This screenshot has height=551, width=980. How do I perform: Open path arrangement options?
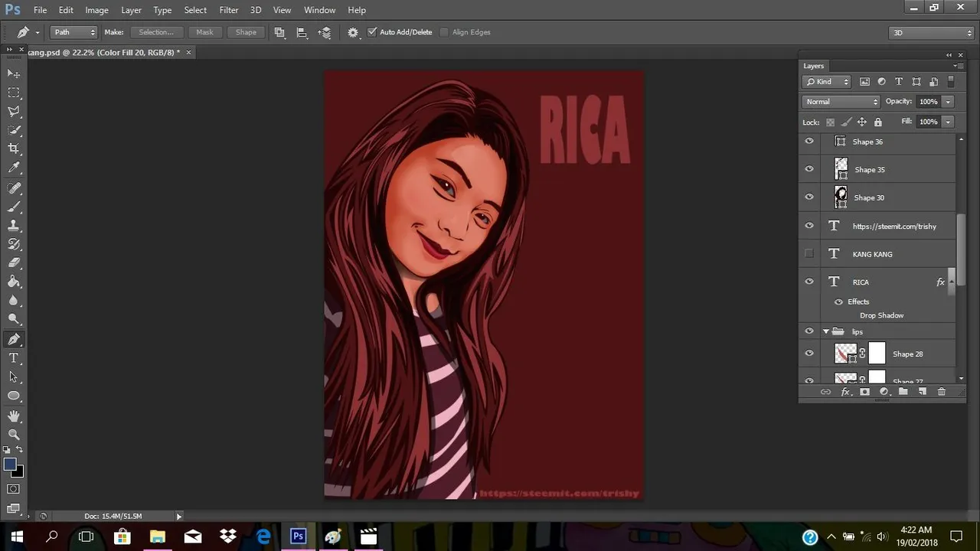(325, 32)
